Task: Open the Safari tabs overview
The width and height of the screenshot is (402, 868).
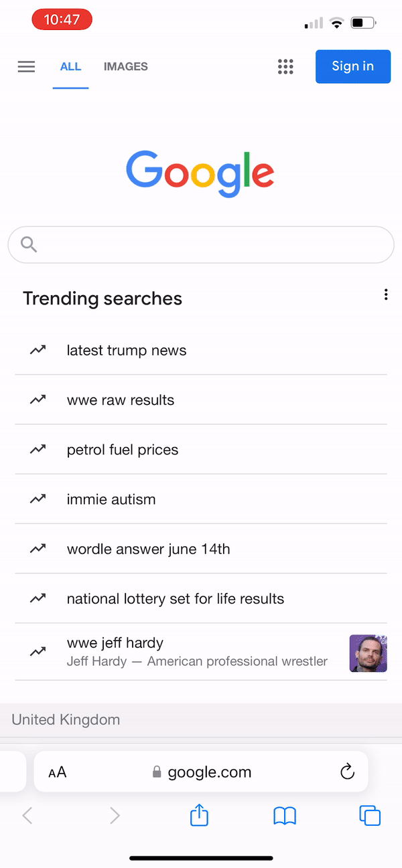Action: [x=370, y=815]
